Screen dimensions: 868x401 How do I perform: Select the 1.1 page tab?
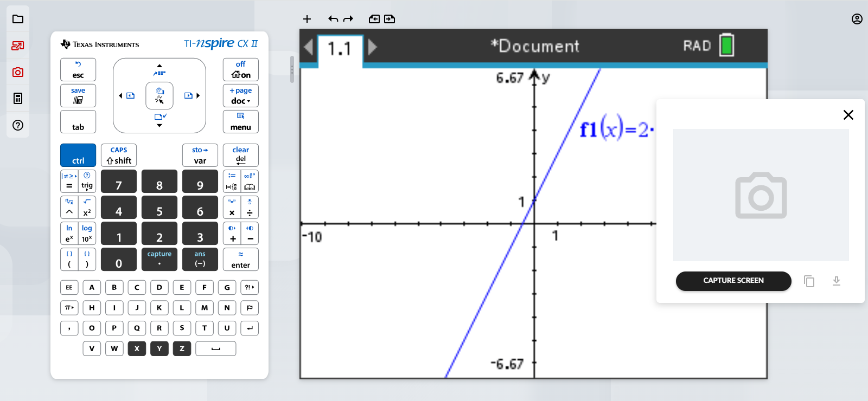click(340, 49)
